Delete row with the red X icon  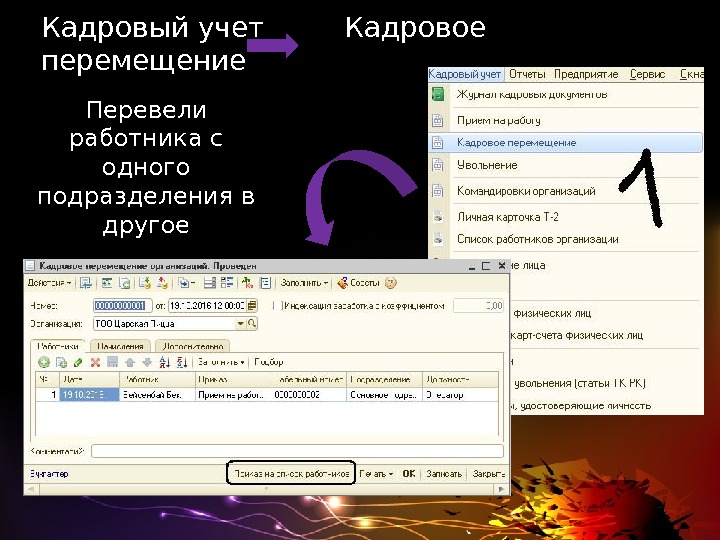[x=95, y=362]
